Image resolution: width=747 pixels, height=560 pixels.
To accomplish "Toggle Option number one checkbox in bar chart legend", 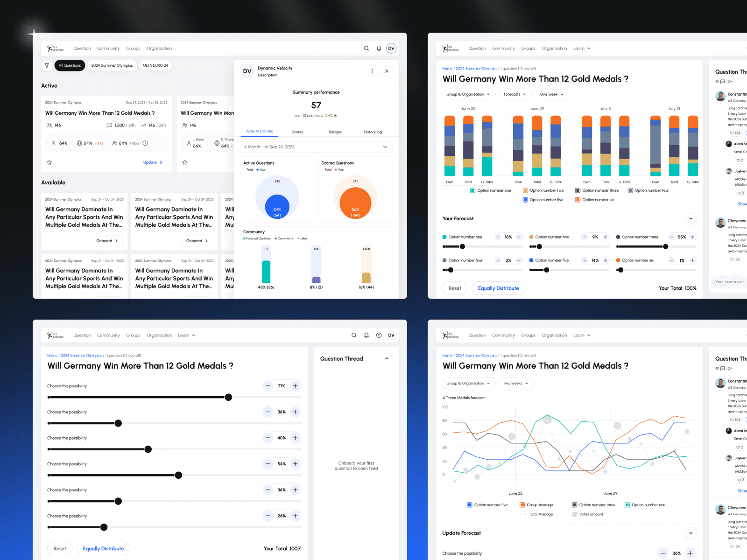I will (x=473, y=190).
